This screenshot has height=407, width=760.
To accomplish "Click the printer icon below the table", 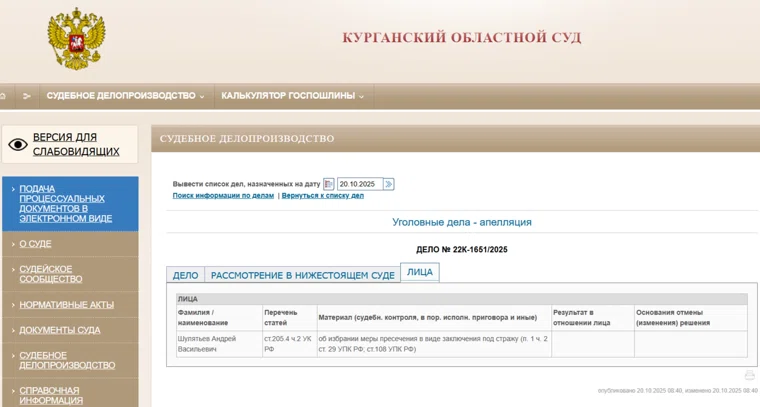I will coord(749,375).
